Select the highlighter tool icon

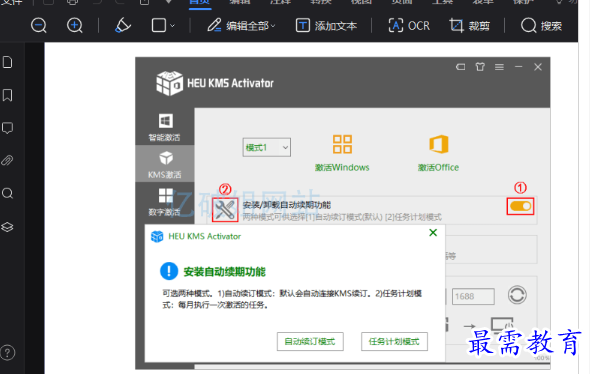tap(122, 26)
